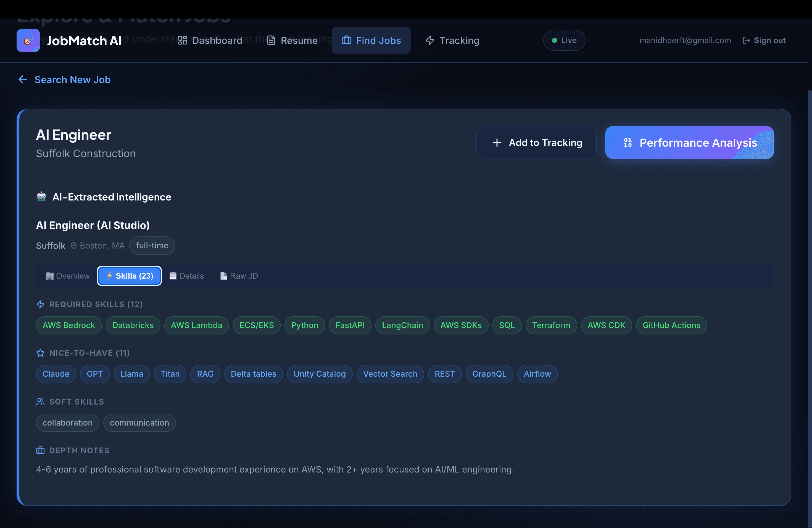The image size is (812, 528).
Task: Click the plus icon in Add to Tracking
Action: [x=497, y=142]
